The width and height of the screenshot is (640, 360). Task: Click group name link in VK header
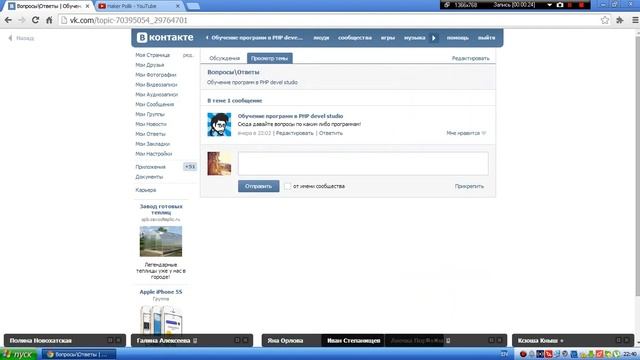tap(257, 38)
